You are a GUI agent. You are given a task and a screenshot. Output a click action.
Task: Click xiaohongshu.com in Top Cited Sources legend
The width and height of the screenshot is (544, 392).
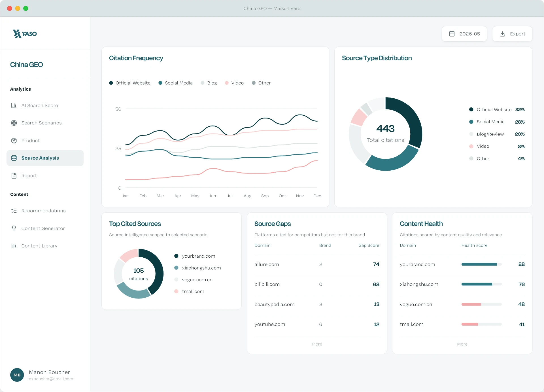(197, 268)
